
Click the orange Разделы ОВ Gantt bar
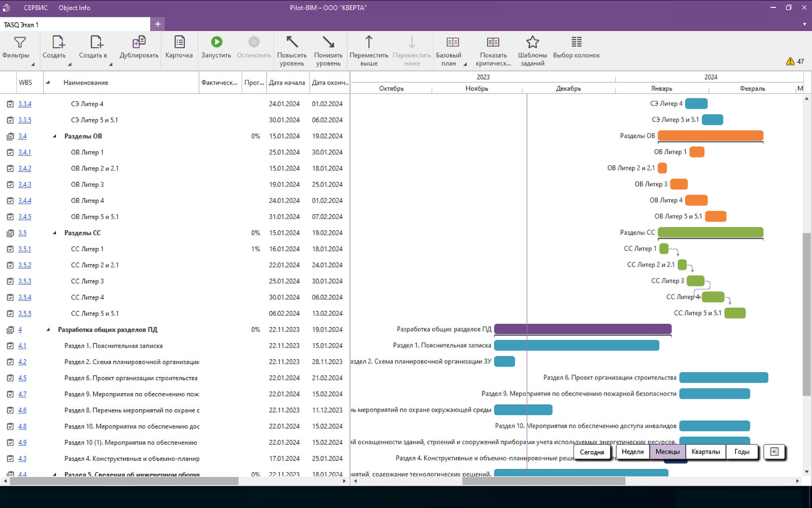pyautogui.click(x=710, y=136)
